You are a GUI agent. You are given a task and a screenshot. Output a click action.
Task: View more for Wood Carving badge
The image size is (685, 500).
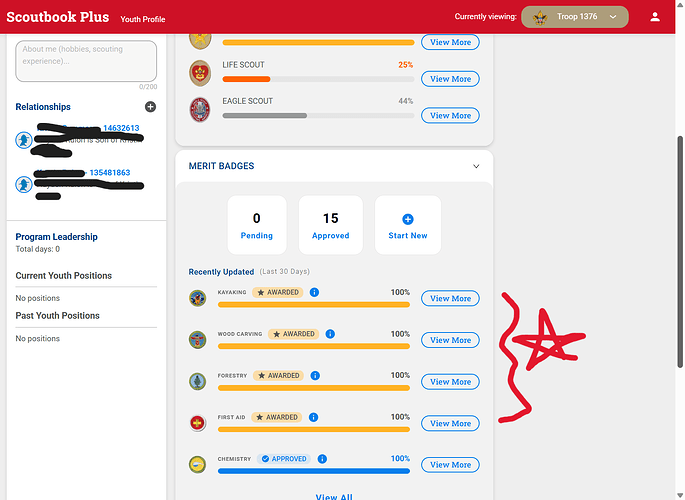click(x=450, y=340)
